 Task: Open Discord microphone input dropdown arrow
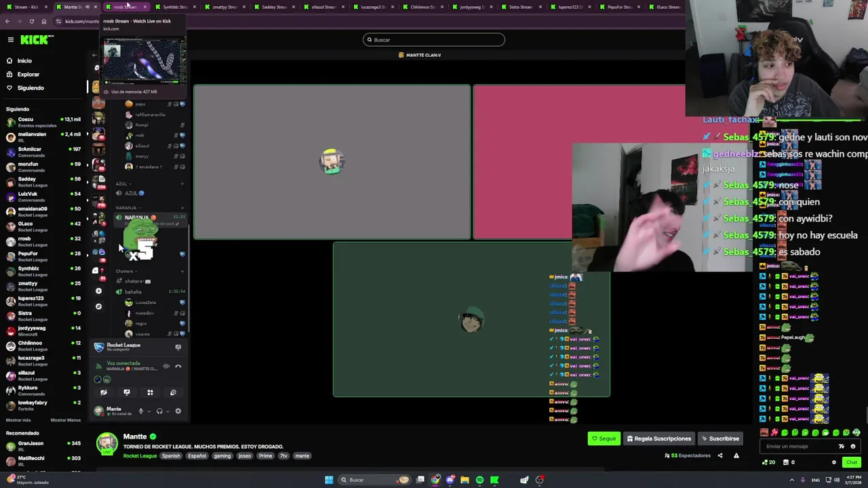click(x=149, y=411)
